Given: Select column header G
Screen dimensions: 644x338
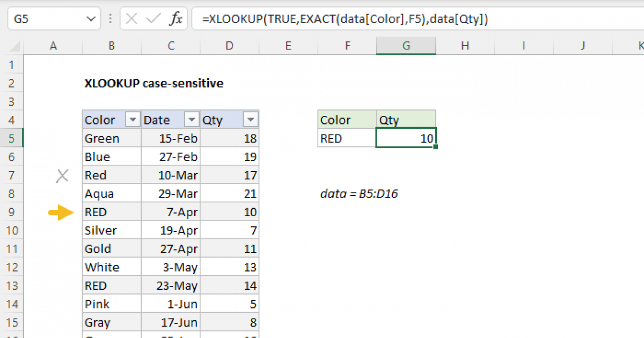Looking at the screenshot, I should pyautogui.click(x=406, y=46).
